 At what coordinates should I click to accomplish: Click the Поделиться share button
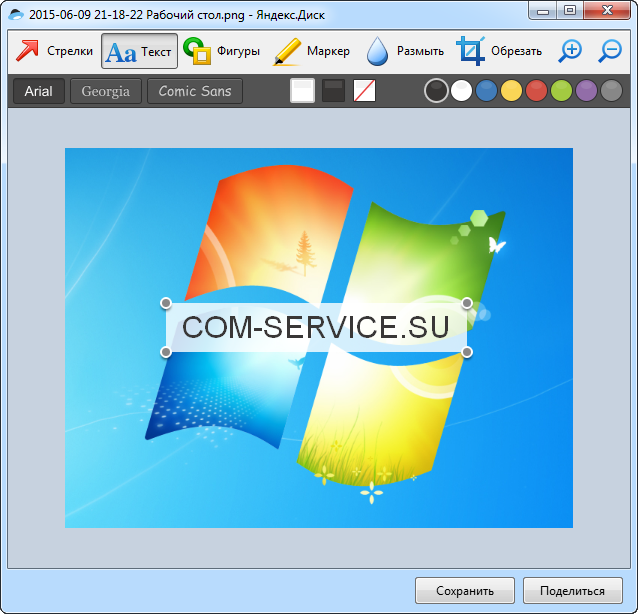pyautogui.click(x=572, y=590)
